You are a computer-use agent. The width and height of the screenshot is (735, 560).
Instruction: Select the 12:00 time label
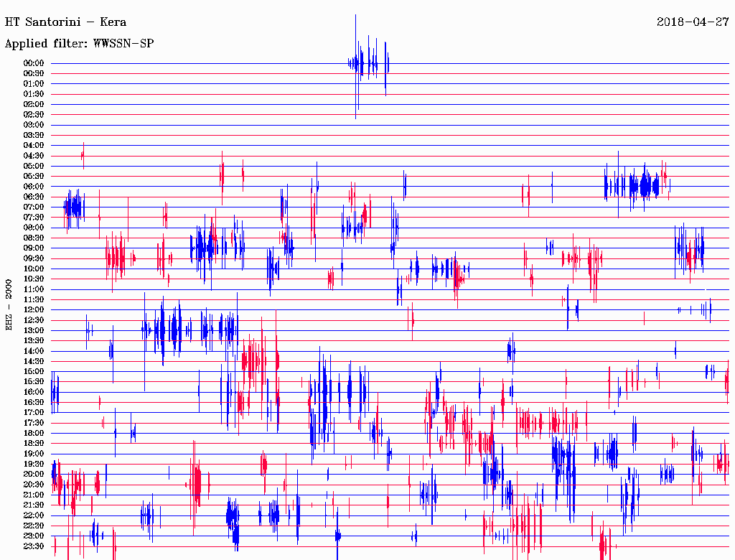click(34, 309)
